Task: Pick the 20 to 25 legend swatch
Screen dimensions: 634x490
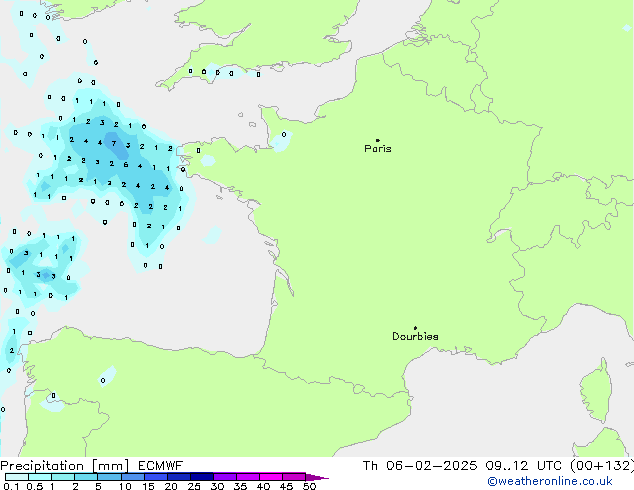Action: click(178, 477)
